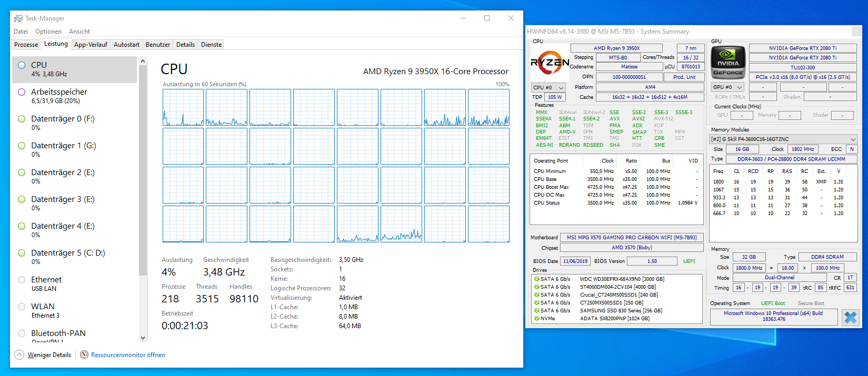Click the blue X close icon in HWiNFO summary
This screenshot has width=868, height=376.
850,317
